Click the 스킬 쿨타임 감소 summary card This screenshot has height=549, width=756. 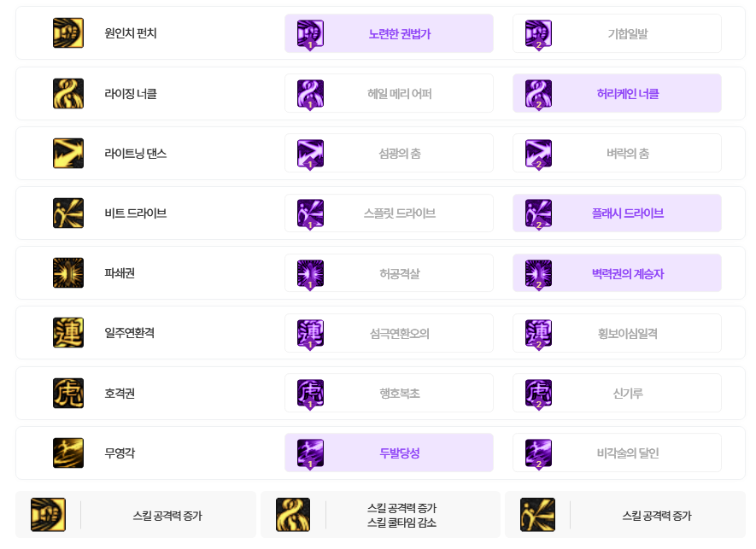point(380,515)
